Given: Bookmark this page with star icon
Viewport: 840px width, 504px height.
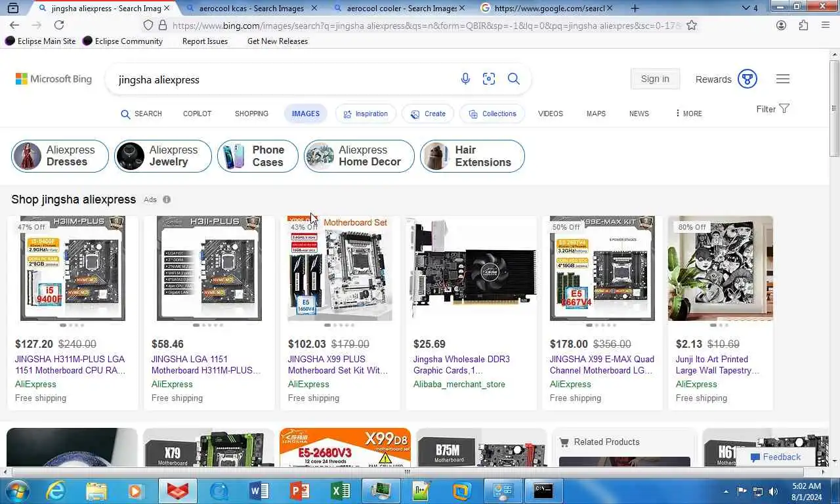Looking at the screenshot, I should (692, 25).
